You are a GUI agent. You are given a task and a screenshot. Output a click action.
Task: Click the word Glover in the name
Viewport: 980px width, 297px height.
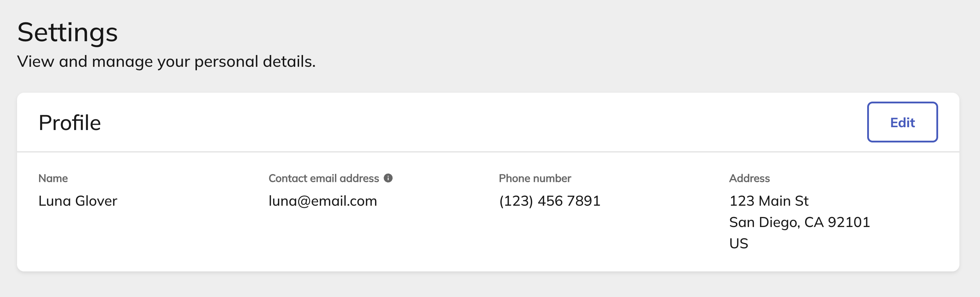(x=96, y=201)
